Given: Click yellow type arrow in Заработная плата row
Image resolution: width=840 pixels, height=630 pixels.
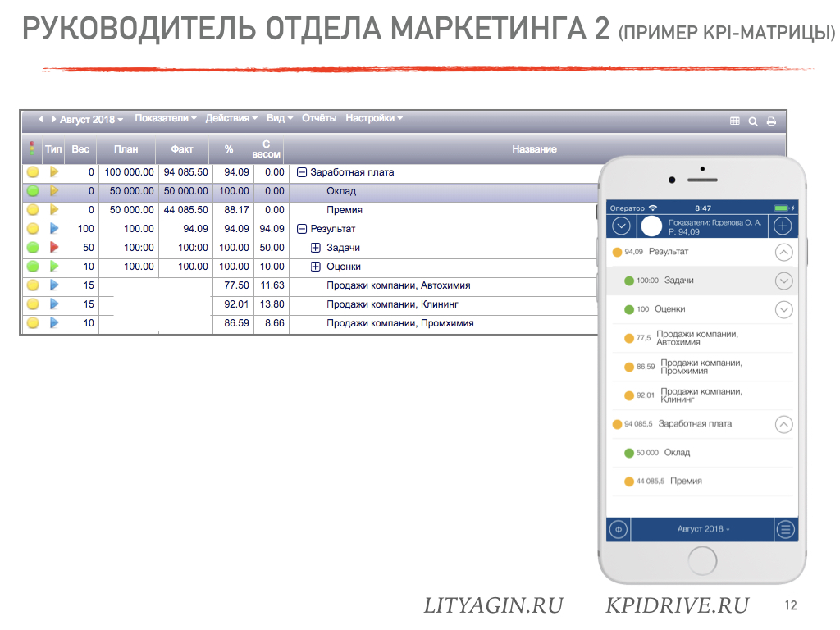Looking at the screenshot, I should [54, 172].
